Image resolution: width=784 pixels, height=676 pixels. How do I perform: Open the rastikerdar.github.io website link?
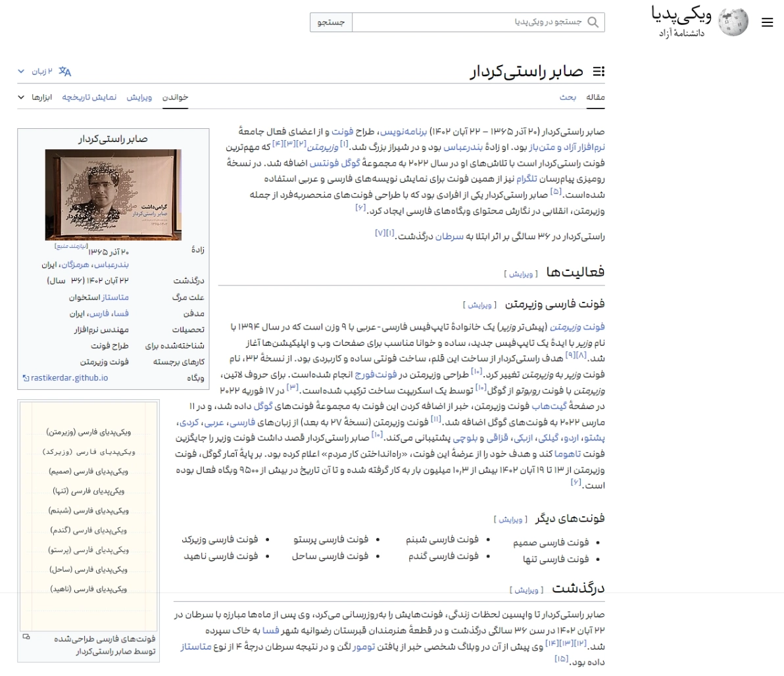(x=70, y=378)
